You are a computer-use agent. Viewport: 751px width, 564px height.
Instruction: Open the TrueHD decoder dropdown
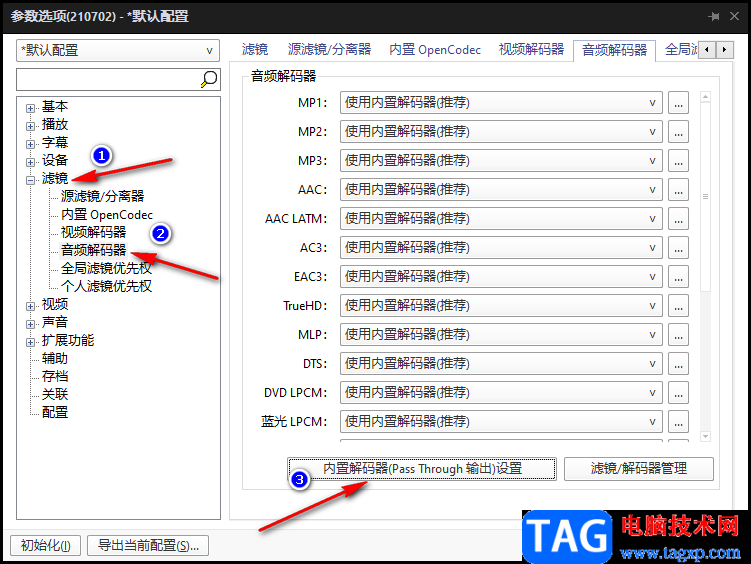(x=501, y=305)
